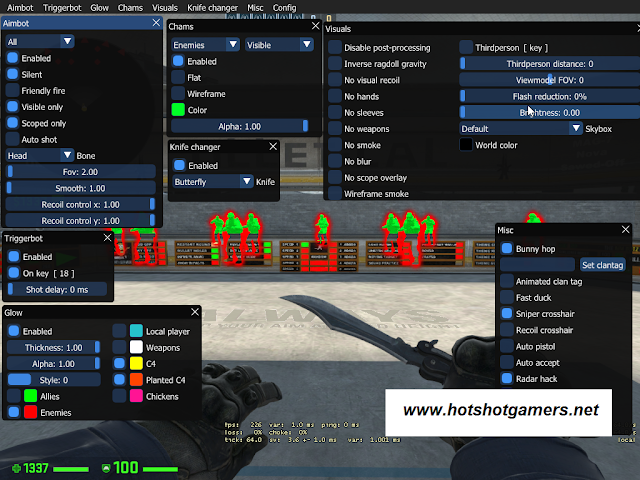Image resolution: width=640 pixels, height=480 pixels.
Task: Adjust the Shot delay slider
Action: pyautogui.click(x=57, y=289)
